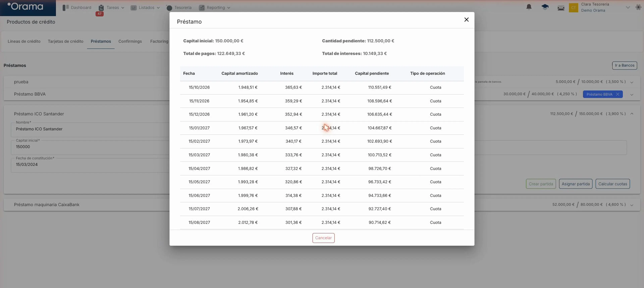Open the Tesorería menu item
The image size is (644, 288).
(179, 8)
